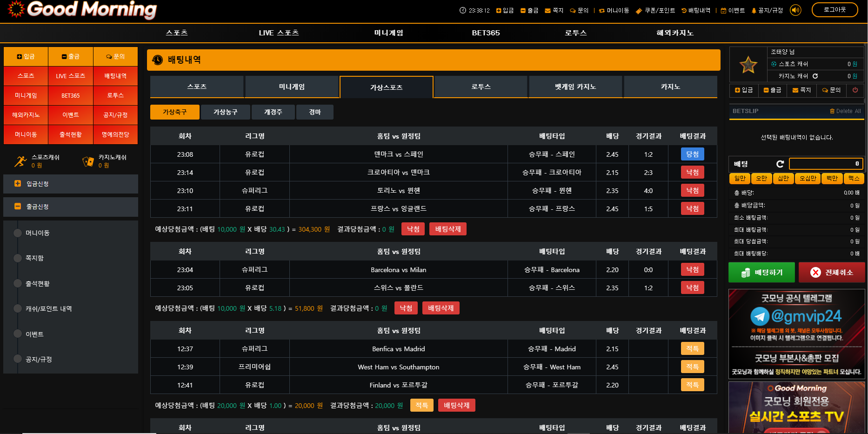868x434 pixels.
Task: Click the playing cards casino cash icon
Action: click(x=87, y=161)
